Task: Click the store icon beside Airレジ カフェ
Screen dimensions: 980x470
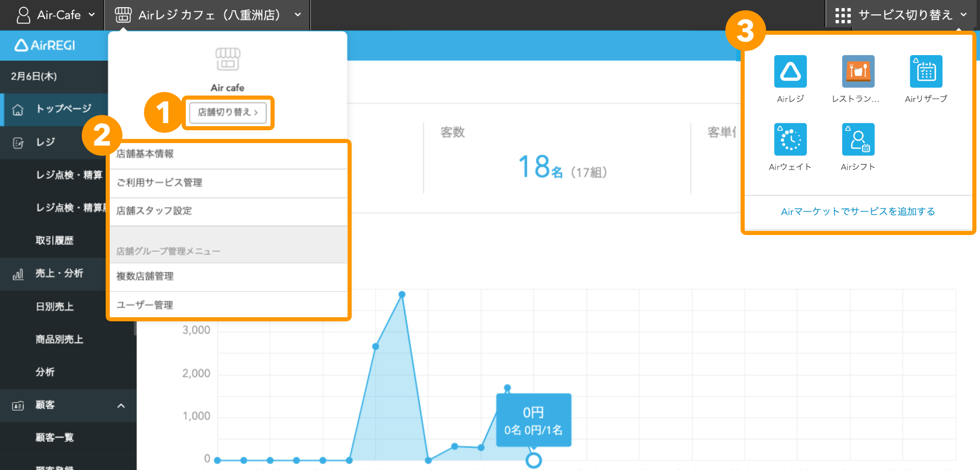Action: tap(123, 15)
